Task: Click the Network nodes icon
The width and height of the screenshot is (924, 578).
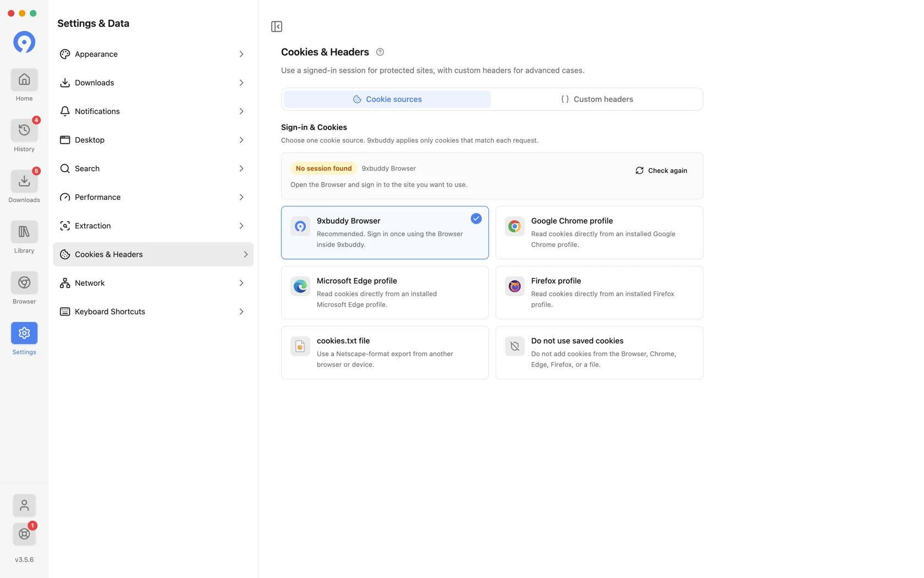Action: click(65, 283)
